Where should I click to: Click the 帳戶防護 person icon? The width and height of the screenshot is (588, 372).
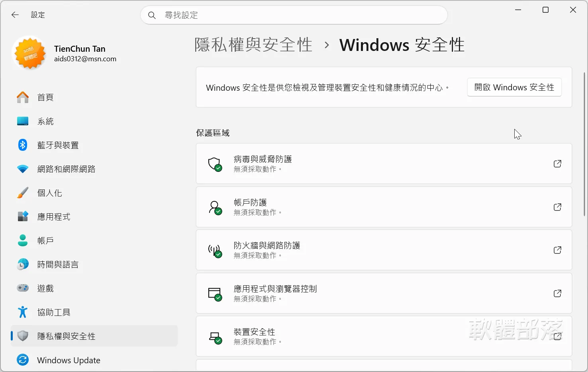[x=215, y=207]
